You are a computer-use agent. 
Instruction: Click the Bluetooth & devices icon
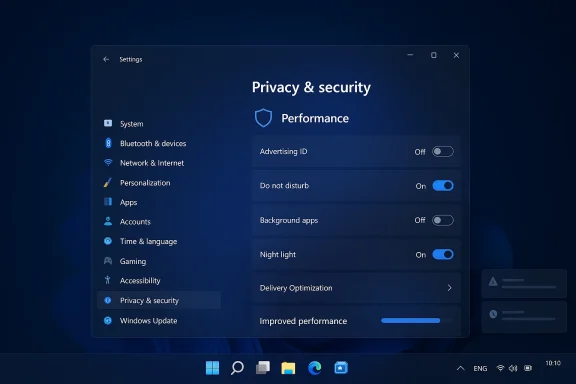click(x=108, y=143)
